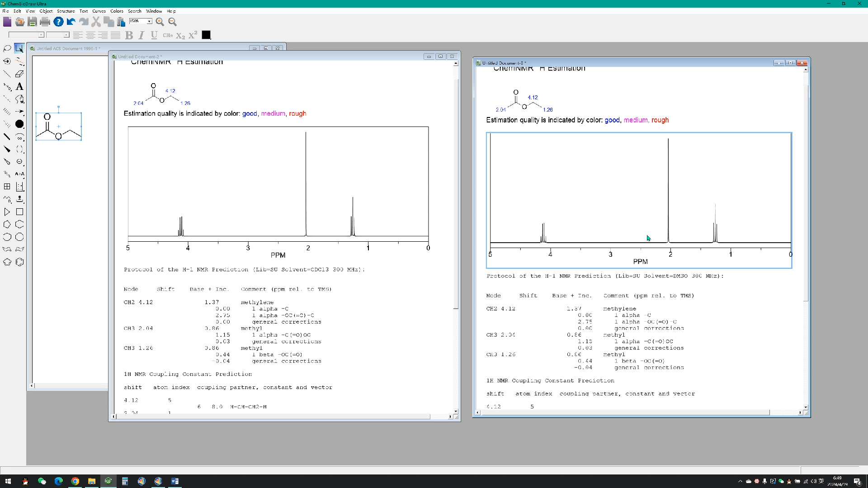The image size is (868, 488).
Task: Toggle Underline text formatting
Action: 154,35
